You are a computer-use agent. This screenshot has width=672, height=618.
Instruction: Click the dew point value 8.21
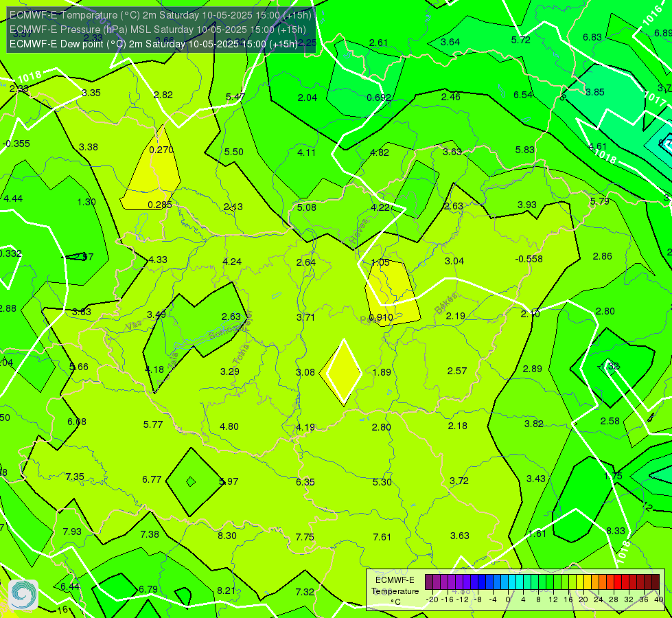click(227, 591)
